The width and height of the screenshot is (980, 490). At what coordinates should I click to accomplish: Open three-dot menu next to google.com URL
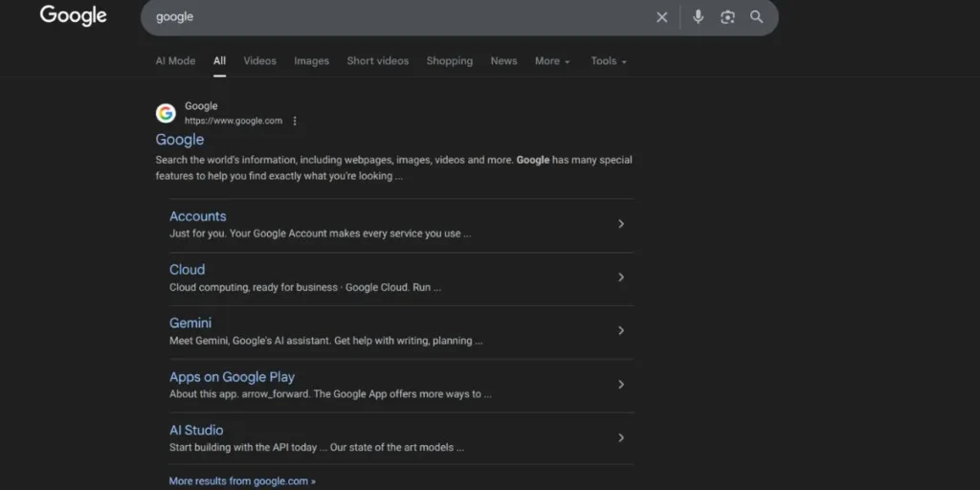pos(295,122)
